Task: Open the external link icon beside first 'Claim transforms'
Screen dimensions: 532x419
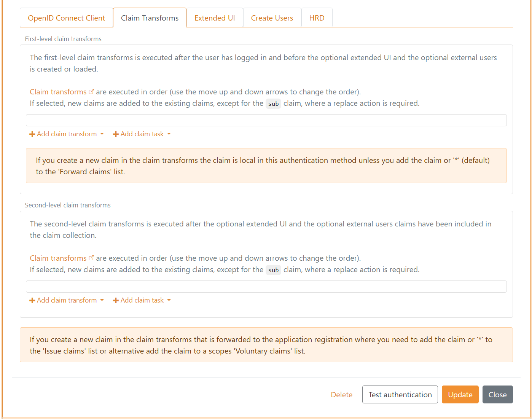Action: click(x=91, y=91)
